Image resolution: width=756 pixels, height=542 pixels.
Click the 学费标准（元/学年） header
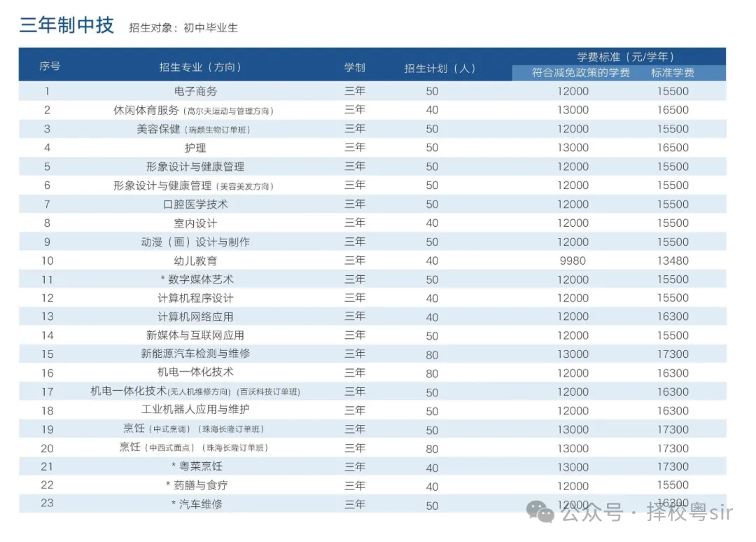625,57
